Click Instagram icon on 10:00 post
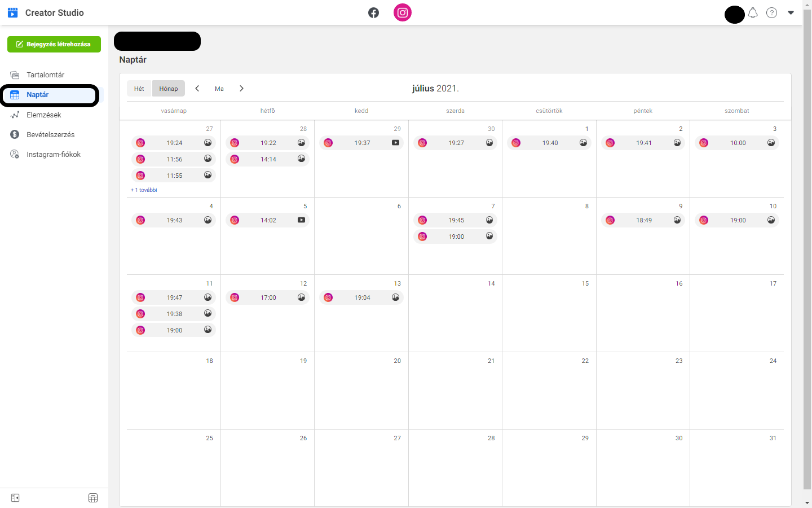Viewport: 812px width, 508px height. [x=704, y=143]
